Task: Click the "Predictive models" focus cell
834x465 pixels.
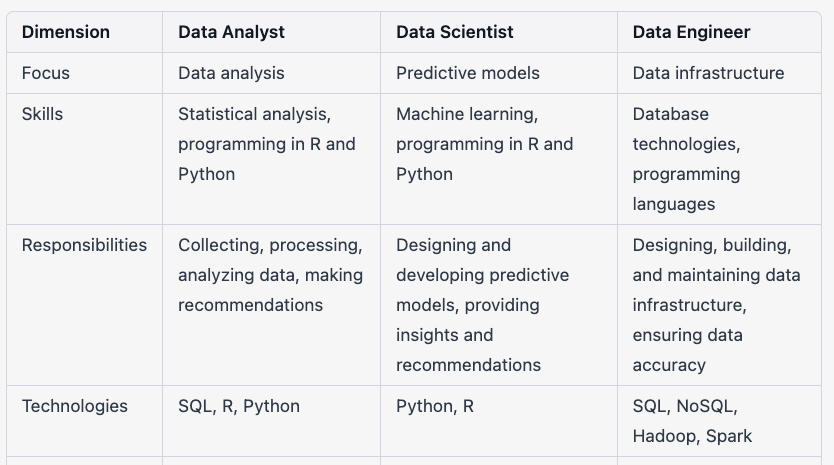Action: [x=467, y=73]
